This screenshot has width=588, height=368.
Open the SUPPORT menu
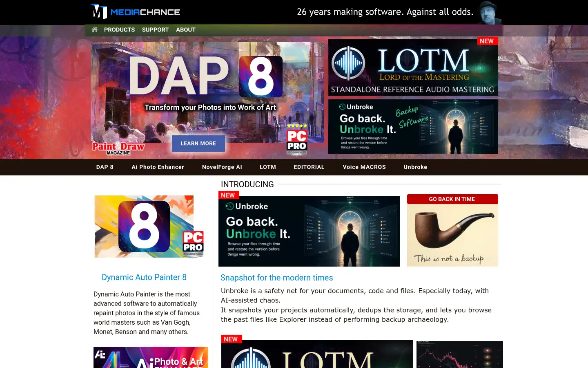[x=155, y=30]
